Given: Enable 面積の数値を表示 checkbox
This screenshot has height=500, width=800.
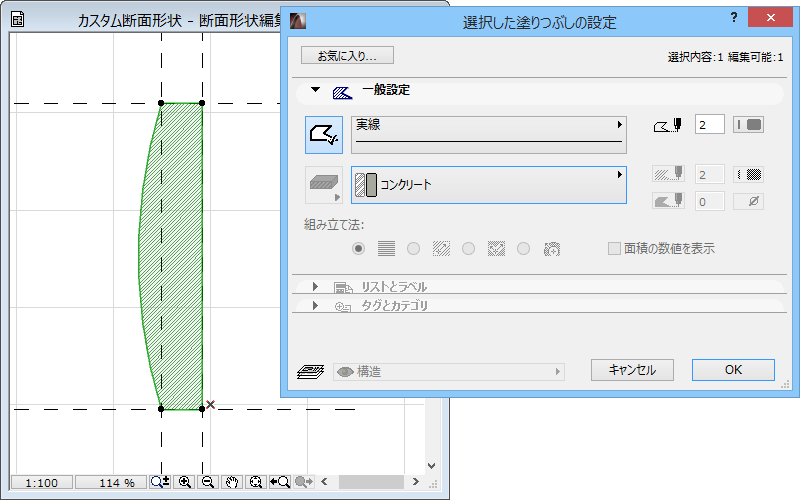Looking at the screenshot, I should pyautogui.click(x=614, y=248).
